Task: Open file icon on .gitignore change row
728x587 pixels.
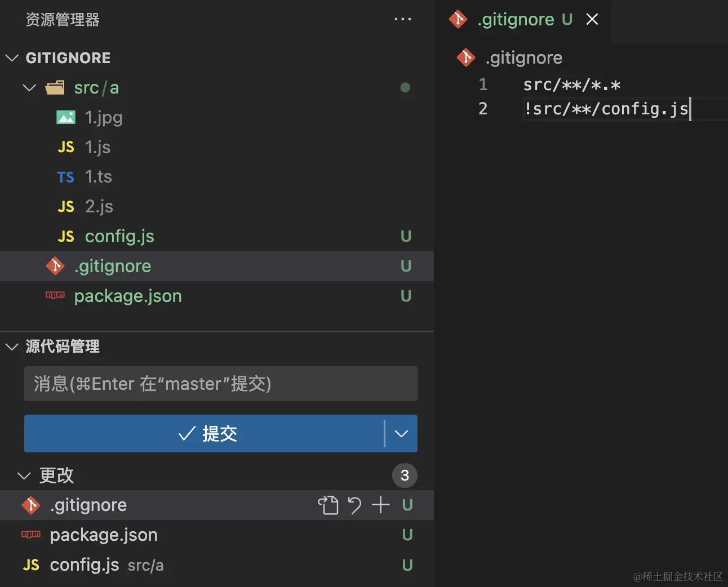Action: 328,505
